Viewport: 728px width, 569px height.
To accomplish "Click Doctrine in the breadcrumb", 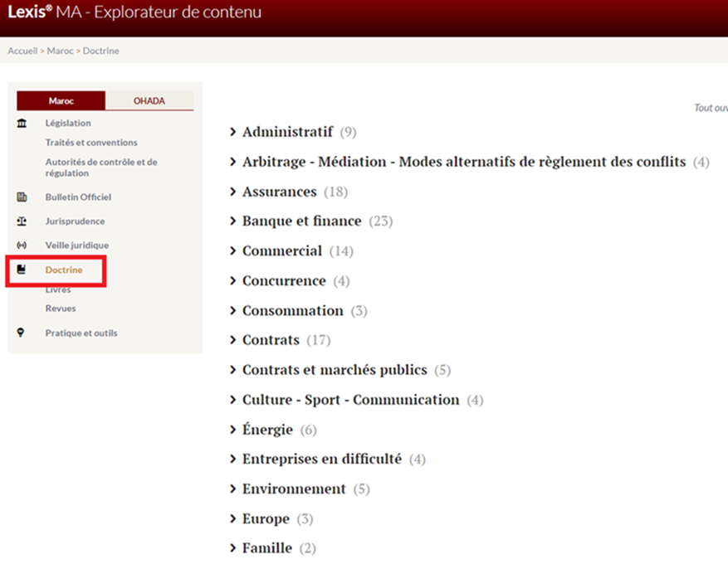I will pos(100,51).
